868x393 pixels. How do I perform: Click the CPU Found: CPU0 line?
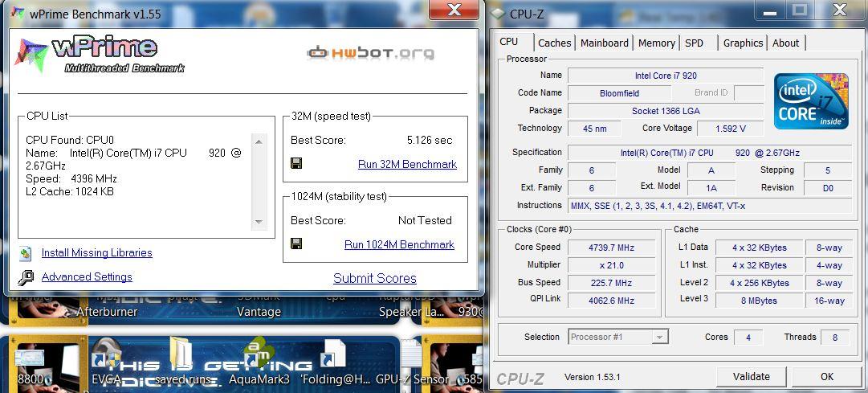pyautogui.click(x=69, y=140)
